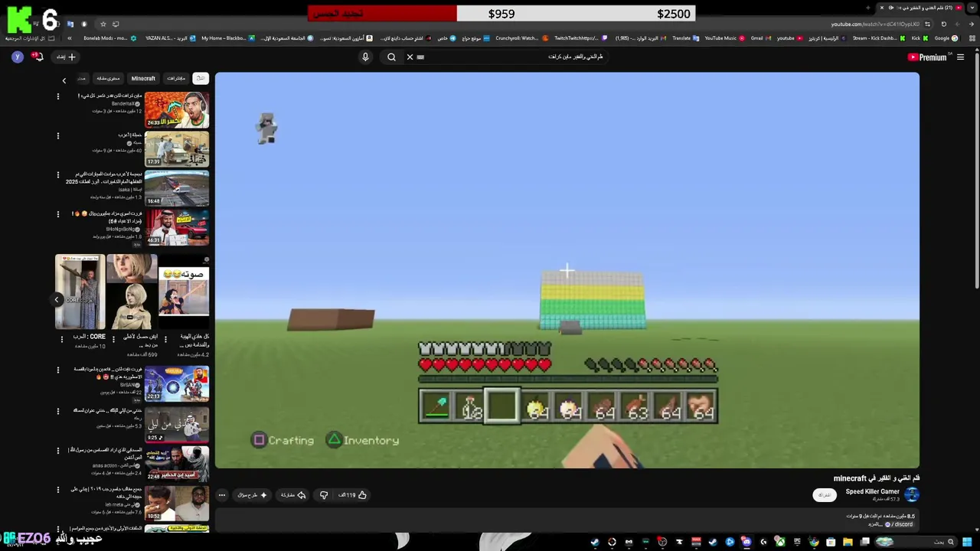The height and width of the screenshot is (551, 980).
Task: Open the blonde woman Short thumbnail
Action: pos(132,292)
